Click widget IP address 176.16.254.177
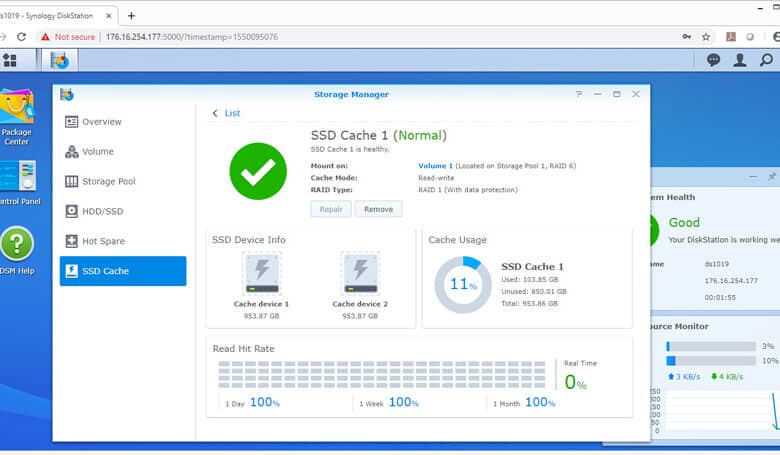 pos(731,281)
